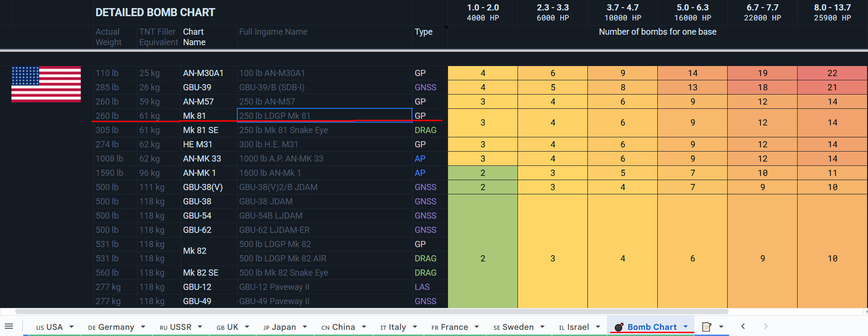
Task: Open USA tab dropdown arrow
Action: click(x=71, y=326)
